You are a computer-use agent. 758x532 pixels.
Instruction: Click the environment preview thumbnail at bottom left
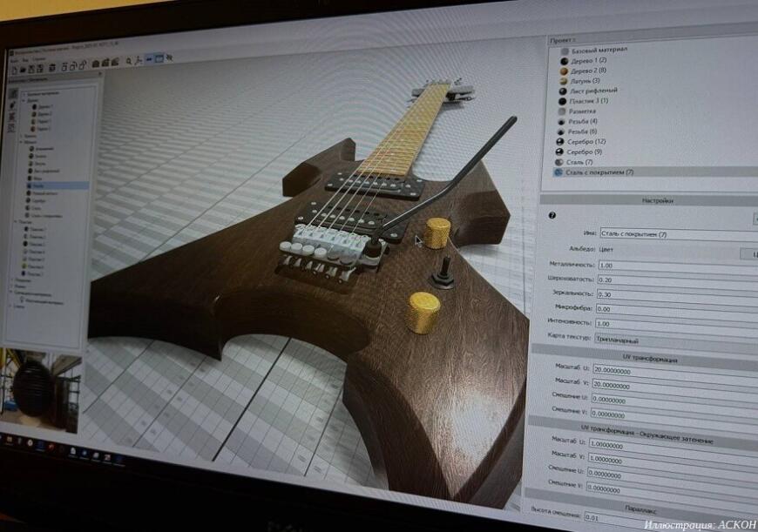[40, 389]
